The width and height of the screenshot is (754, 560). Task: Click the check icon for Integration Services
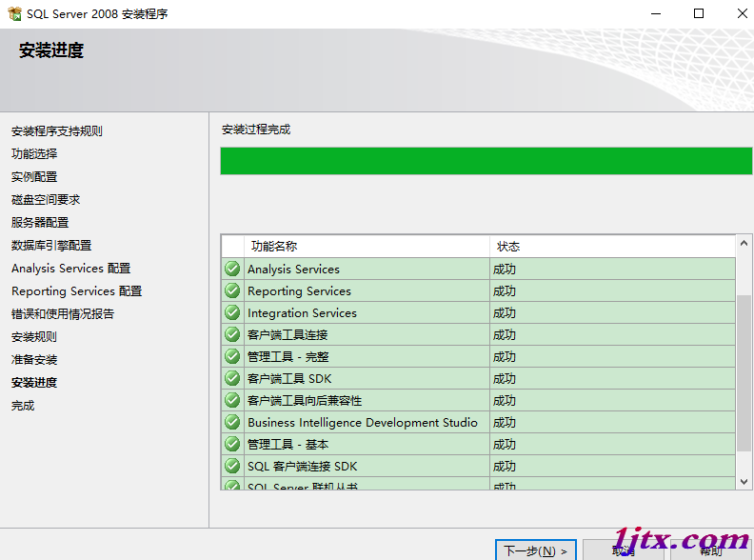coord(232,312)
